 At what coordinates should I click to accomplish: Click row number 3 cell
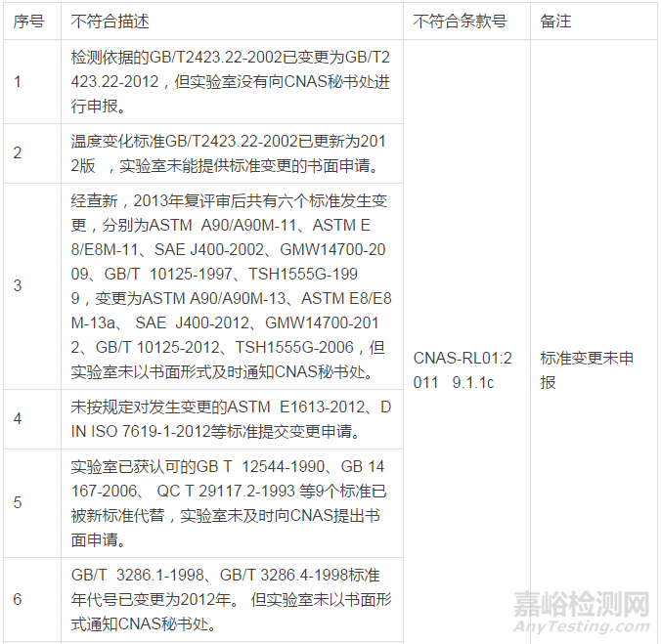coord(18,285)
